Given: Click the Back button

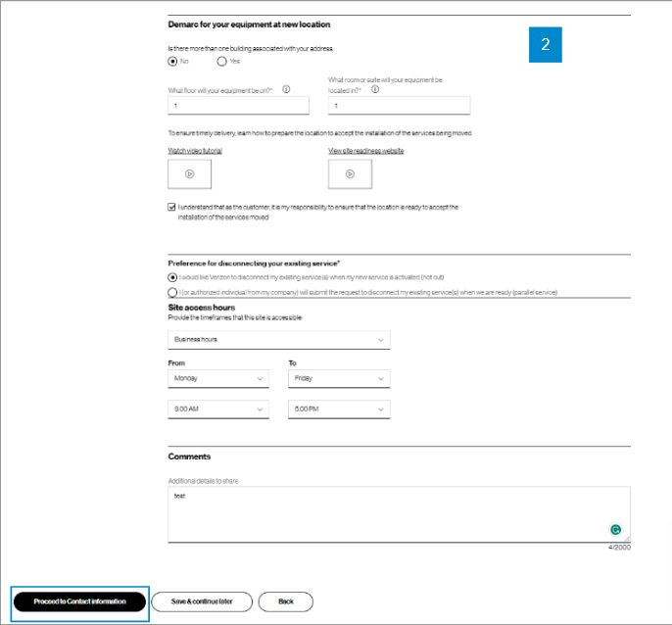Looking at the screenshot, I should [286, 601].
